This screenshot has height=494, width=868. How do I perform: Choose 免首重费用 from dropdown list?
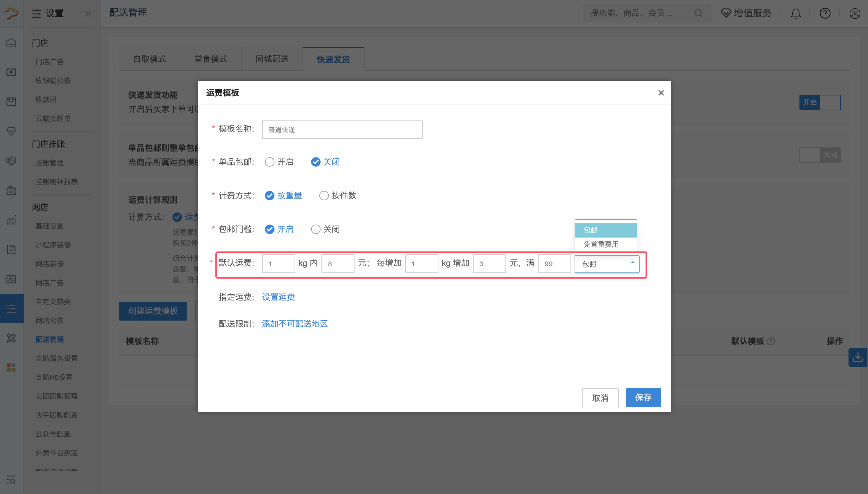coord(601,244)
